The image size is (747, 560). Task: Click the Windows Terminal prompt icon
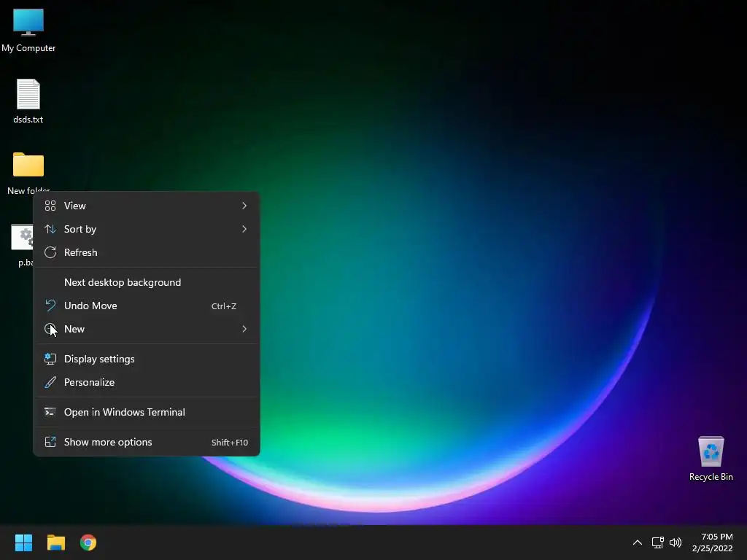[x=50, y=413]
